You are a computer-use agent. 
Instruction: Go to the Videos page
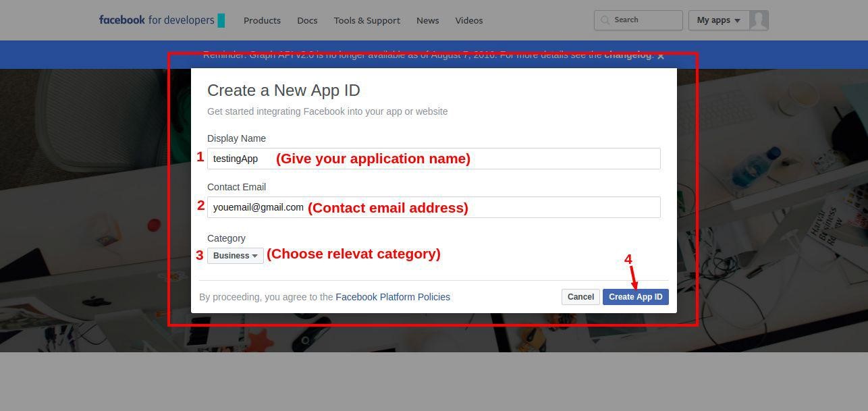pos(469,20)
